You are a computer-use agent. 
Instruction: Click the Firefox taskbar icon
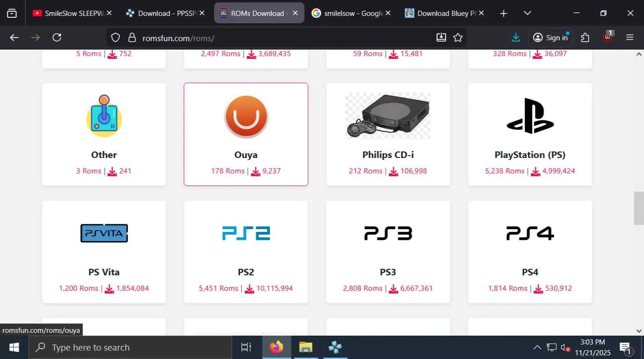(277, 347)
